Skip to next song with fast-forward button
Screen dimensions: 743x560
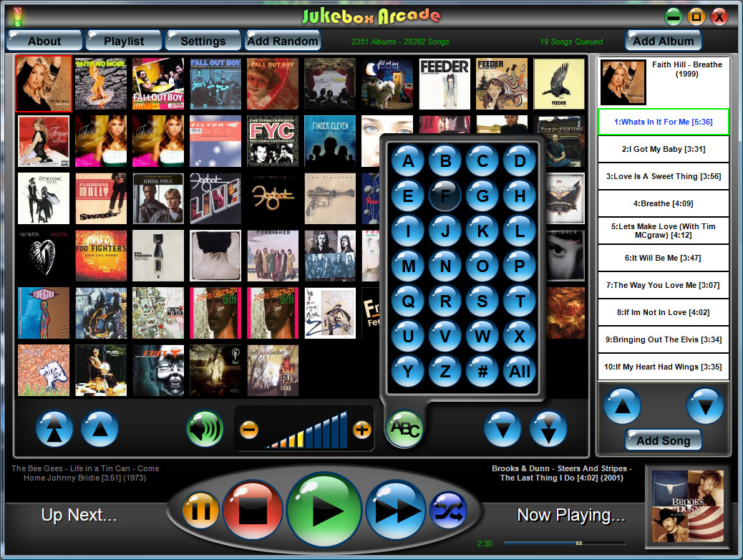396,510
